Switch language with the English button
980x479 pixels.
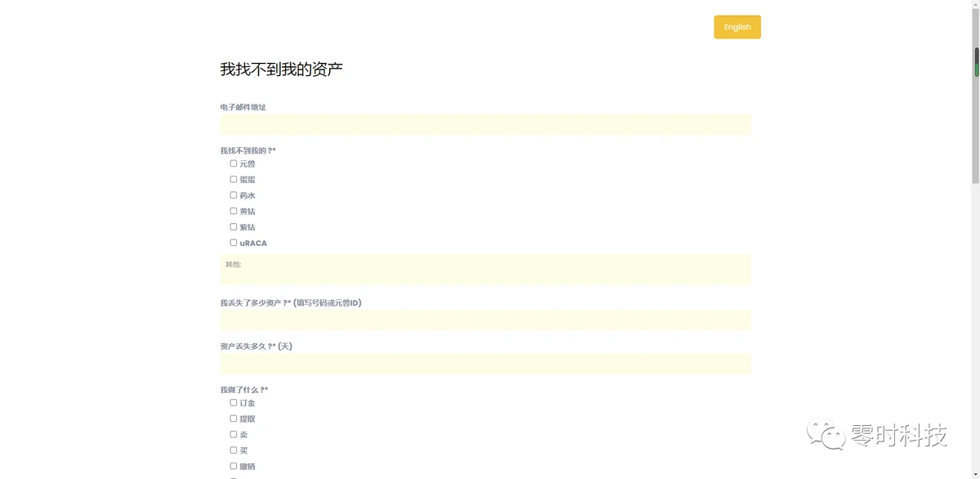point(737,27)
